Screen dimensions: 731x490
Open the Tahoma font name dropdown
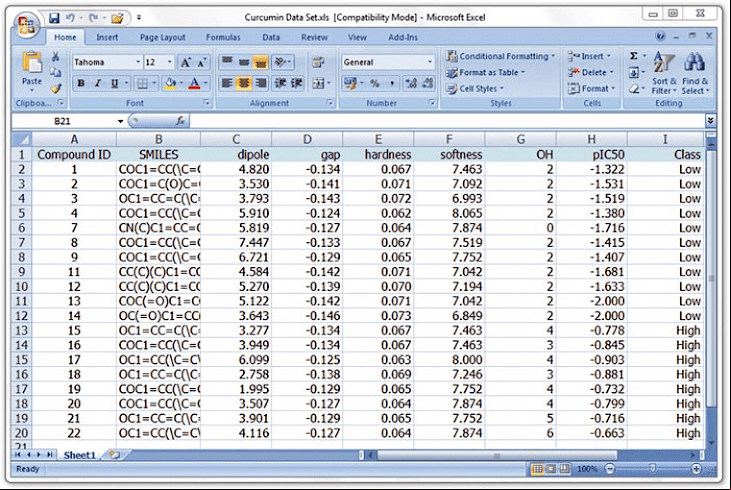coord(138,62)
